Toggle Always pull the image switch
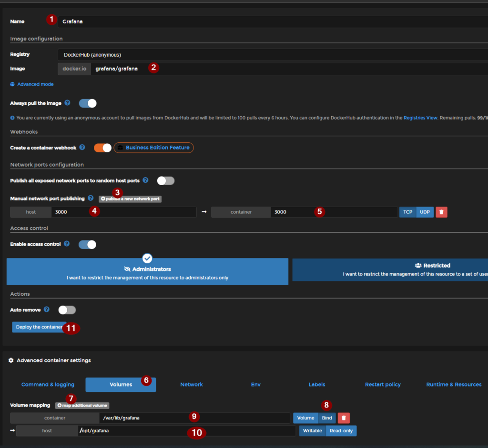 coord(88,103)
